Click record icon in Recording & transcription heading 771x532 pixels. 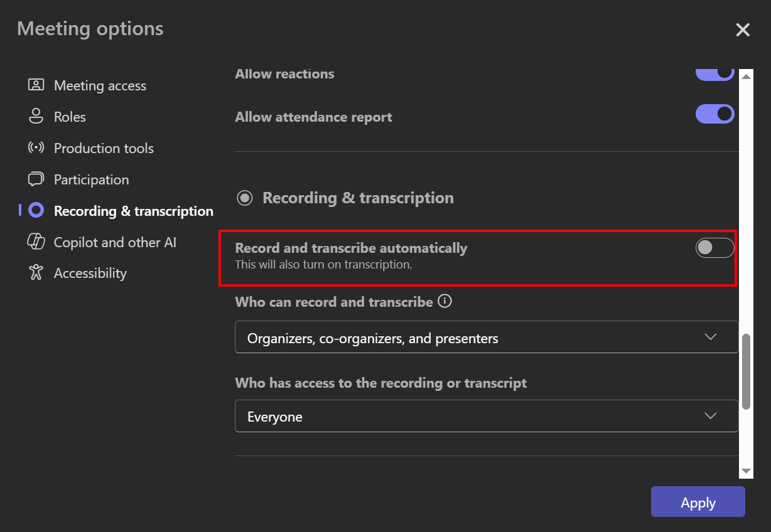(244, 198)
